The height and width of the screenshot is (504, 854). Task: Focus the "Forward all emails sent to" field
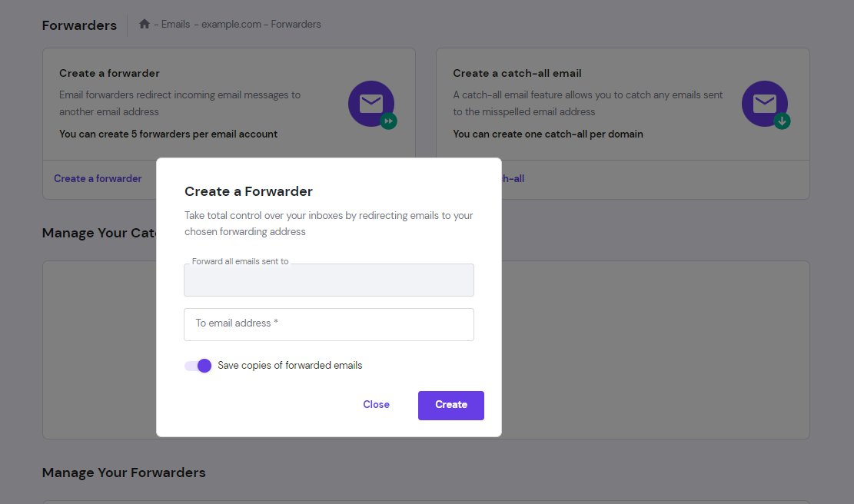coord(328,280)
